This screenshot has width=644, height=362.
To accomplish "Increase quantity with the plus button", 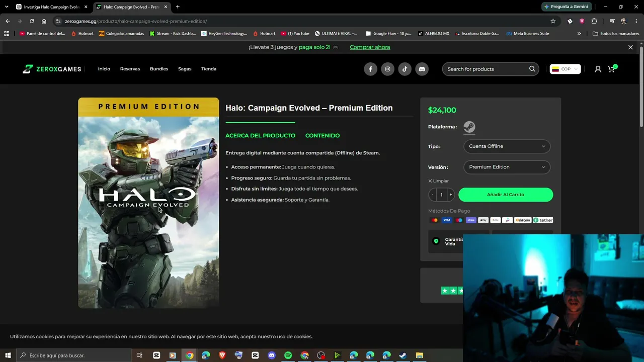I will [x=451, y=195].
